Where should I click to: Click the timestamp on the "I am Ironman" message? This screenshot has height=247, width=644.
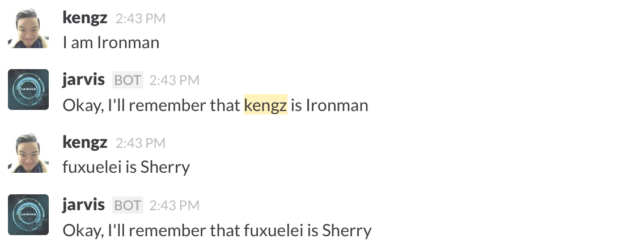coord(141,19)
